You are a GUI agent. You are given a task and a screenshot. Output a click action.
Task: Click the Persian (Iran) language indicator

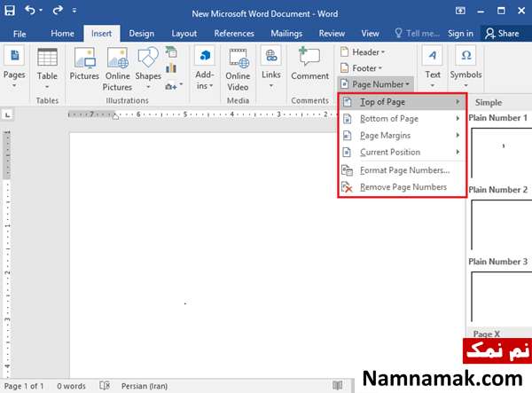145,386
